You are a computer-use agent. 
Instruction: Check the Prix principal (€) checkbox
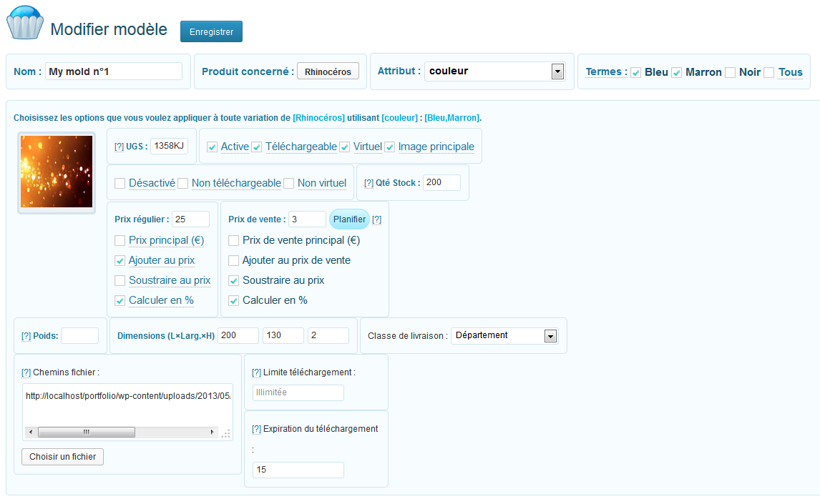click(x=119, y=240)
